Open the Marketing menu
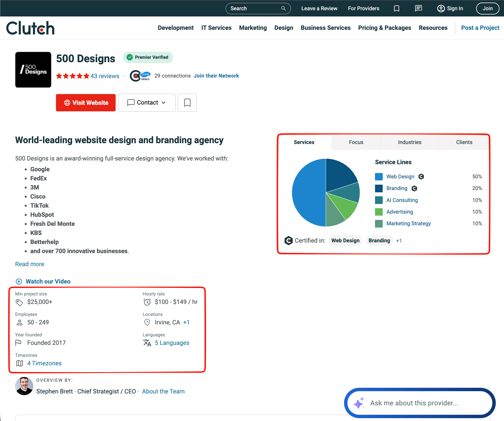 [x=253, y=28]
